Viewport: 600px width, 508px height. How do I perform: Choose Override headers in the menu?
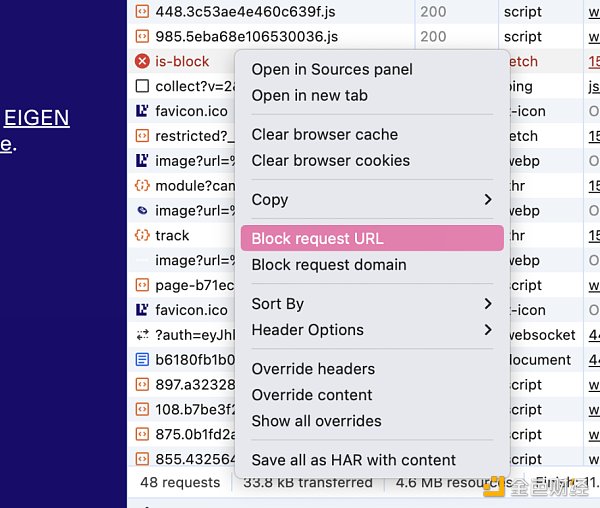pyautogui.click(x=313, y=369)
